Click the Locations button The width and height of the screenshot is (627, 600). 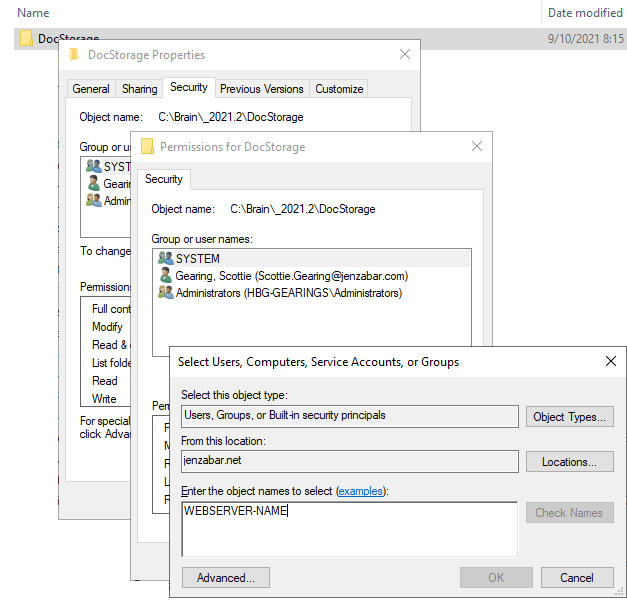click(x=569, y=462)
